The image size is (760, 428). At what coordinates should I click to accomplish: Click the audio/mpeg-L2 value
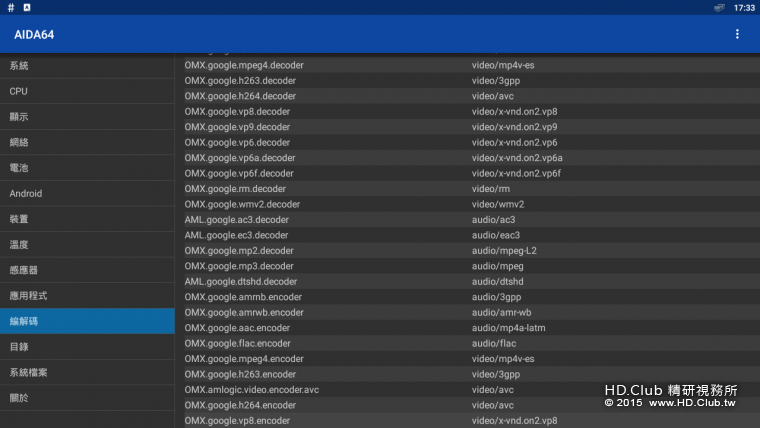(504, 251)
